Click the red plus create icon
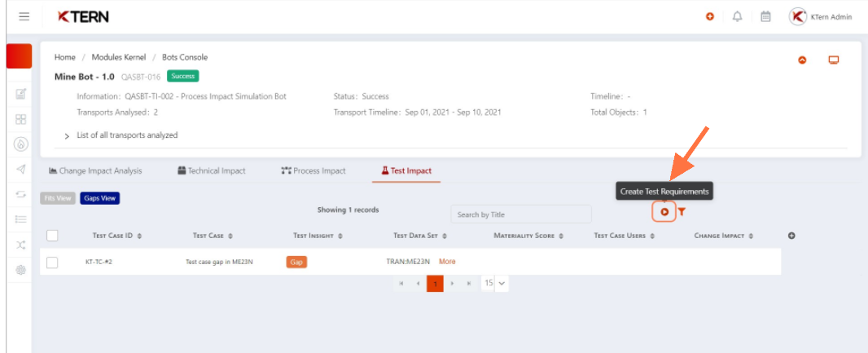 (x=710, y=16)
